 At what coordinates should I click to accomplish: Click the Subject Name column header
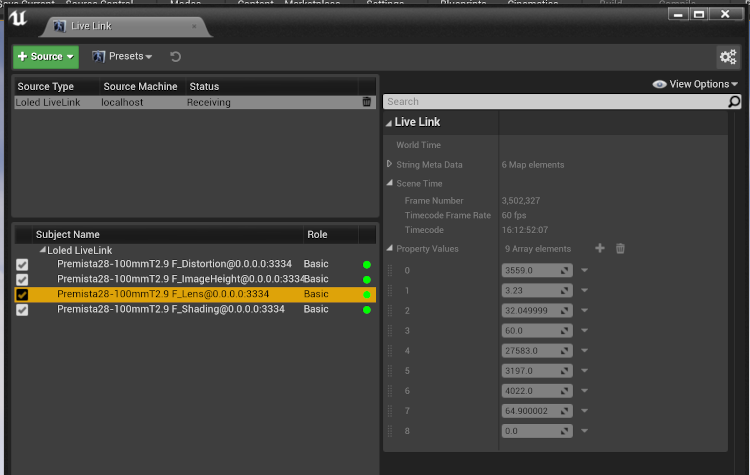[67, 234]
